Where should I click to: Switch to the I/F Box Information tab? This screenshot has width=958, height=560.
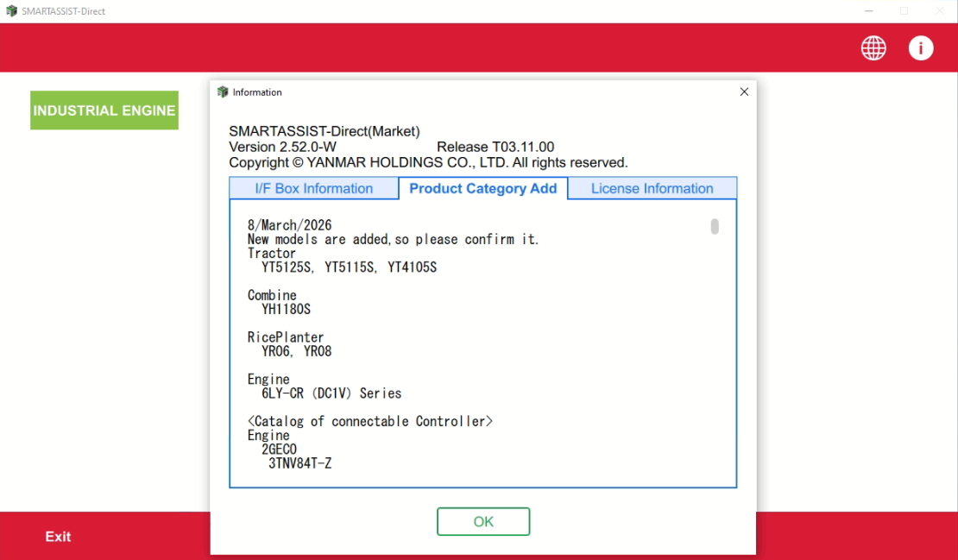(x=313, y=188)
